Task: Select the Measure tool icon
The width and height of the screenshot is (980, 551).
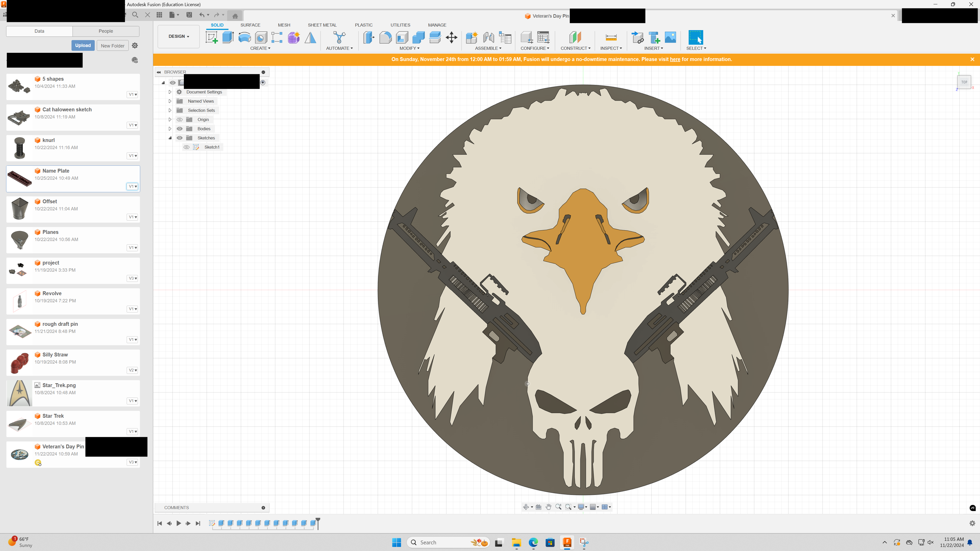Action: tap(611, 37)
